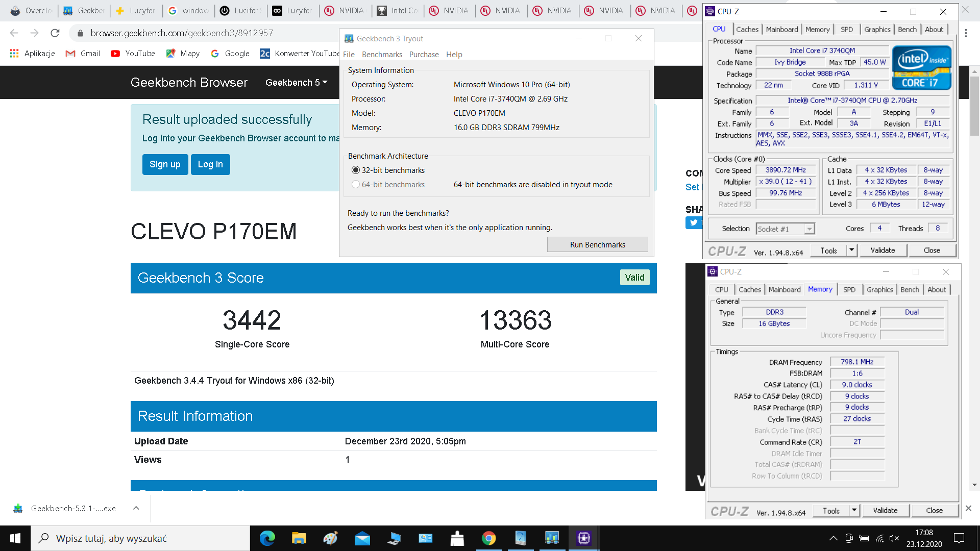Viewport: 980px width, 551px height.
Task: Open the Windows Start menu
Action: [15, 538]
